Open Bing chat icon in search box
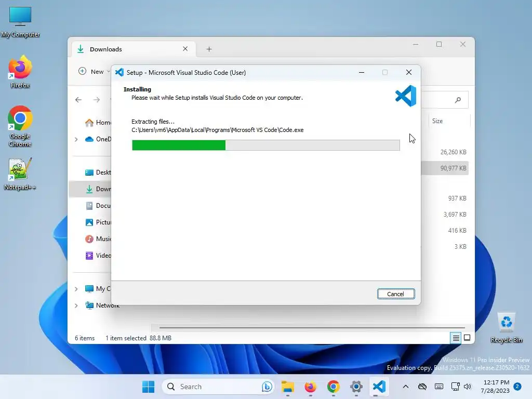532x399 pixels. coord(267,387)
